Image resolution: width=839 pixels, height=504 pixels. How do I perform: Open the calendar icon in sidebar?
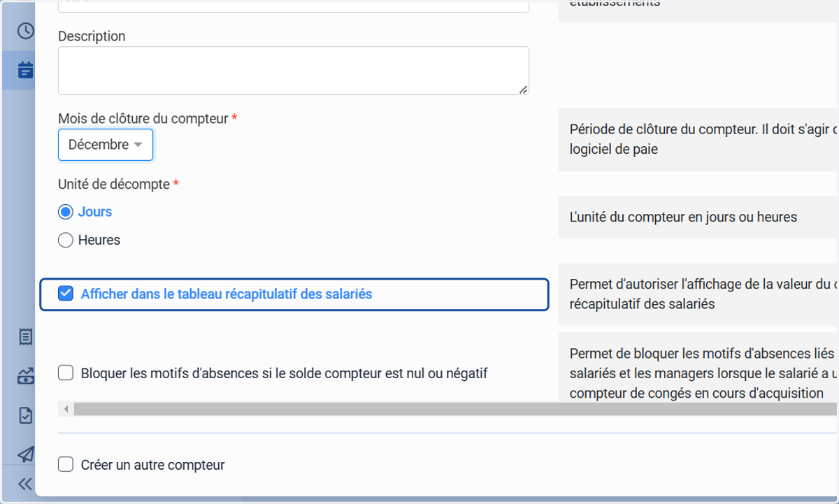tap(25, 70)
